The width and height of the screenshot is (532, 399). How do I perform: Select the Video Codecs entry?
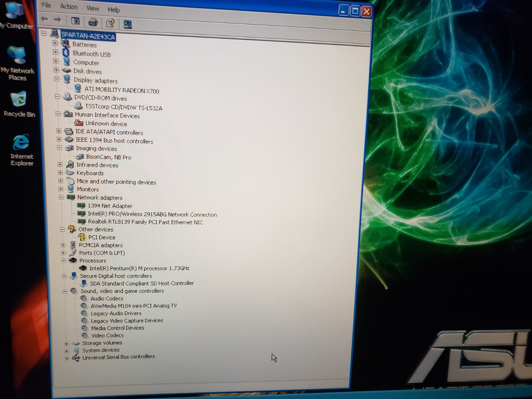[x=107, y=335]
